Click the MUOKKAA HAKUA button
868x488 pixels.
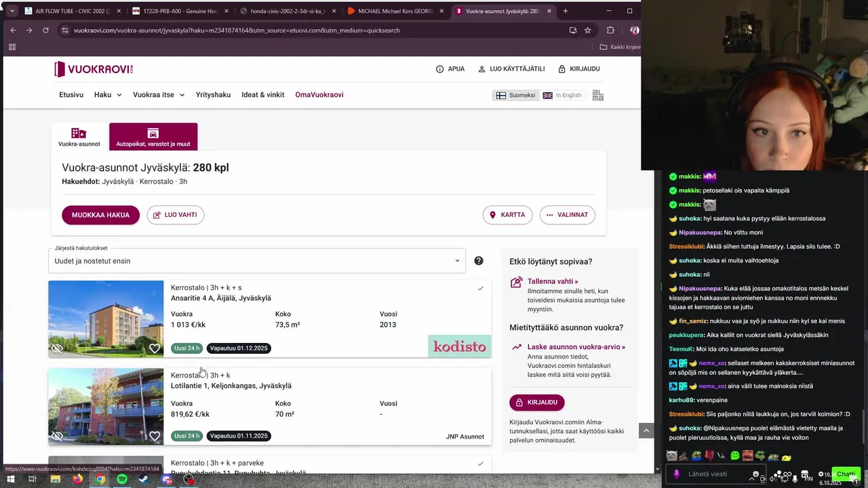coord(100,215)
